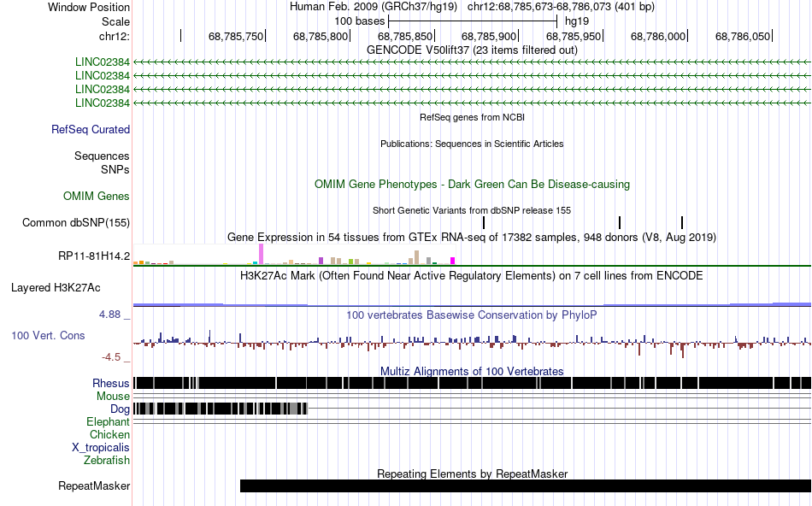Image resolution: width=812 pixels, height=506 pixels.
Task: Click the RP11-81H14.2 gene label
Action: 94,256
